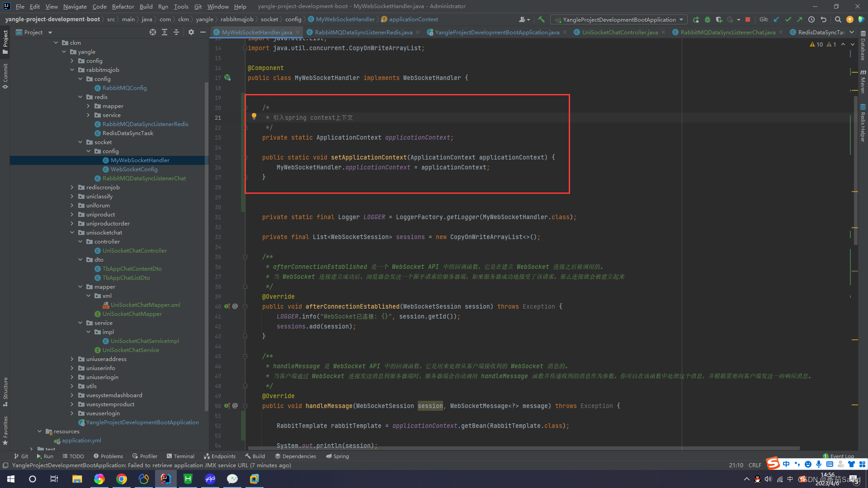This screenshot has height=488, width=868.
Task: Go to the next highlighted error arrow
Action: click(853, 44)
